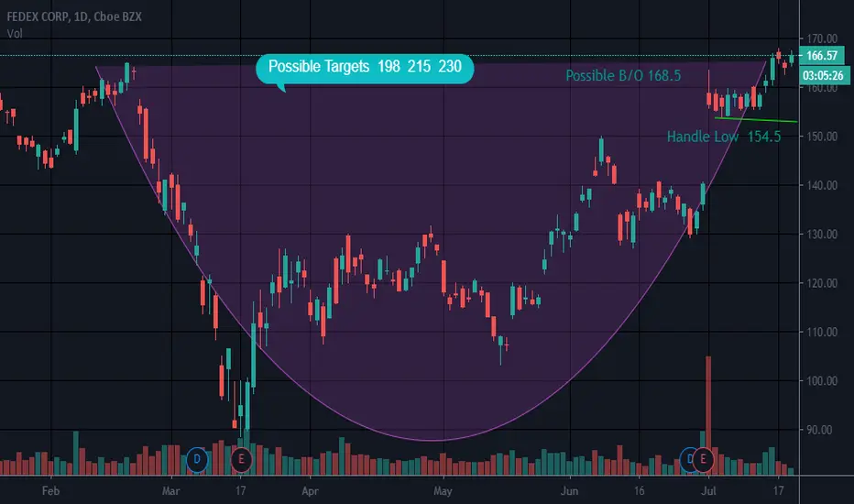
Task: Click the 130.00 price axis label
Action: click(822, 235)
